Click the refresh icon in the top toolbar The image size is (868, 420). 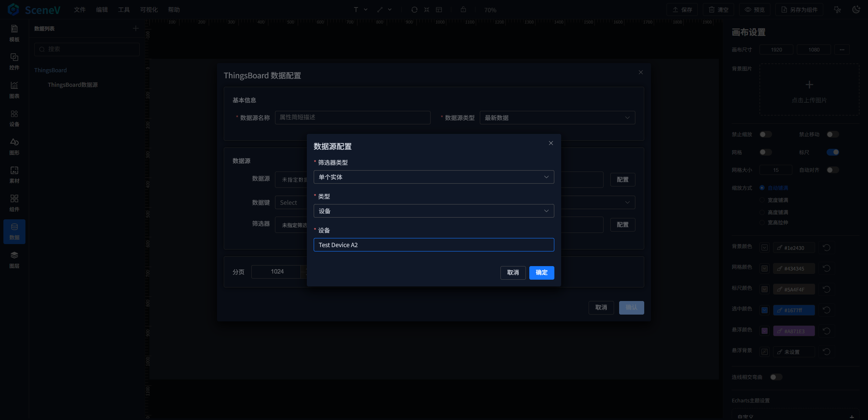414,10
